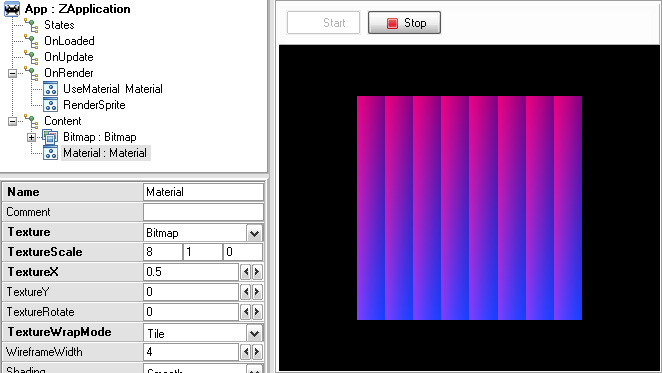Select the Material : Material component icon
Image resolution: width=662 pixels, height=373 pixels.
click(50, 153)
